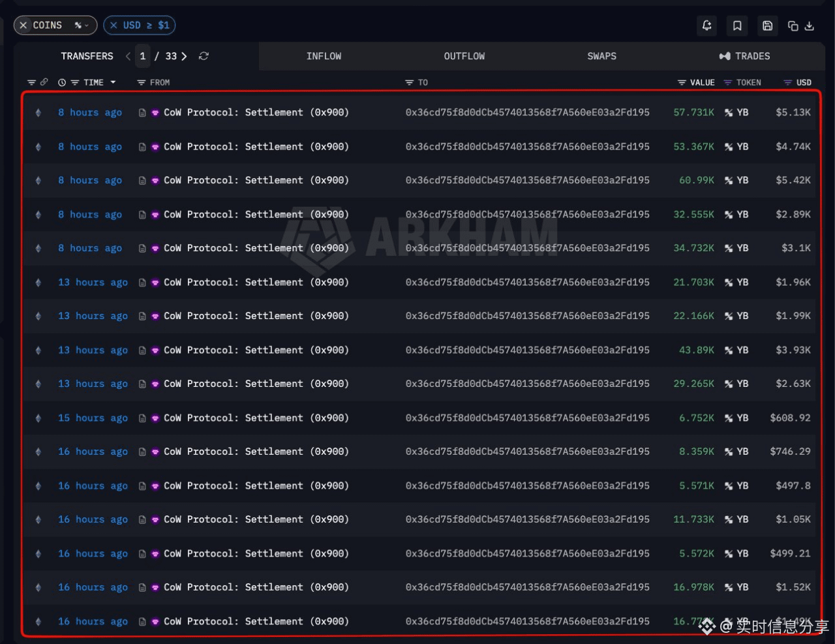Click the USD amount $497.8
This screenshot has height=644, width=835.
793,485
